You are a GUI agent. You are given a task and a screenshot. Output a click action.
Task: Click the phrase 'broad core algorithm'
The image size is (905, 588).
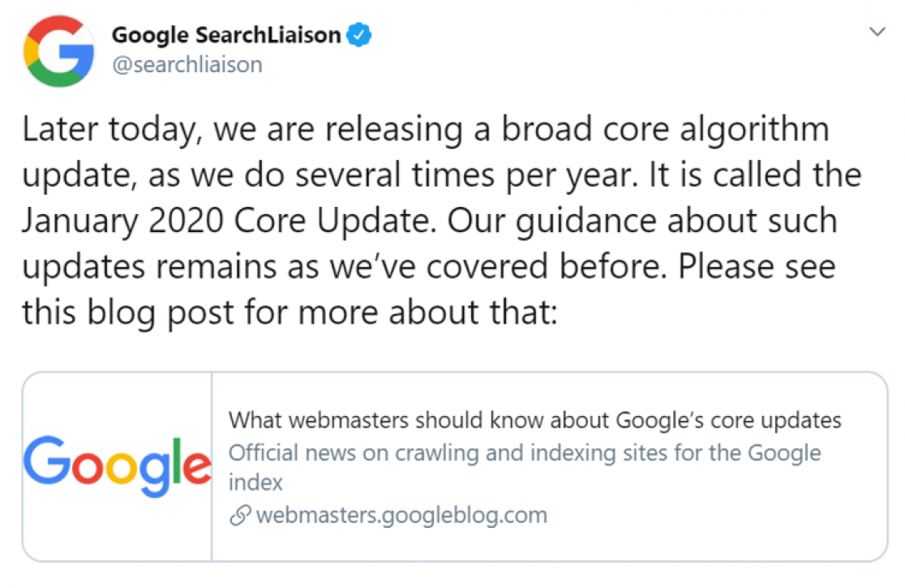(665, 129)
